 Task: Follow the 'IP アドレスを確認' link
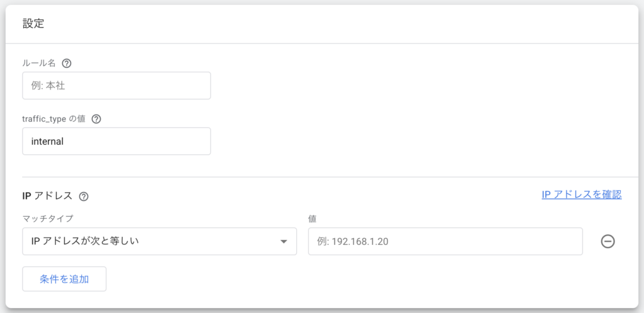[582, 195]
